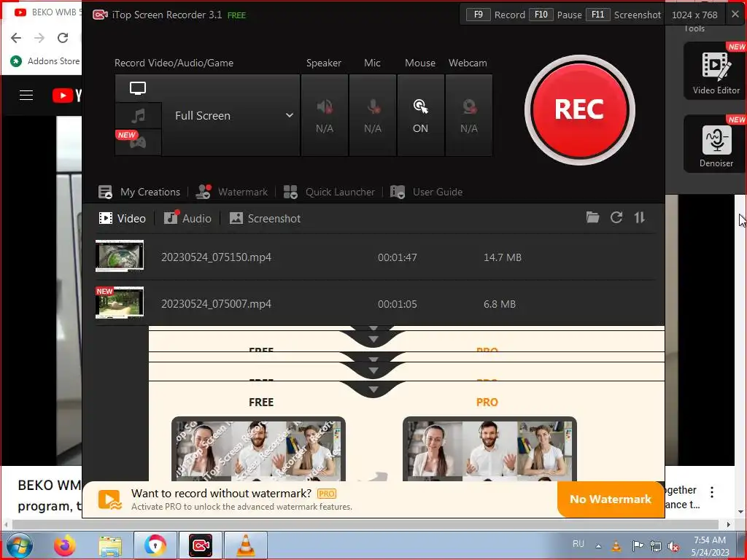The image size is (747, 560).
Task: Open the Watermark settings
Action: (x=232, y=192)
